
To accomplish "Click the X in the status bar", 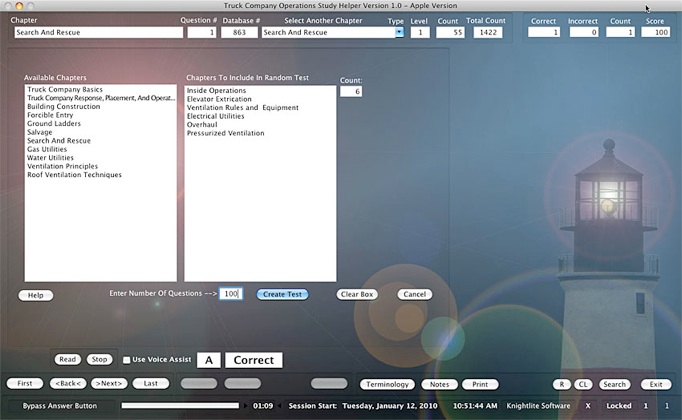I will pos(588,406).
